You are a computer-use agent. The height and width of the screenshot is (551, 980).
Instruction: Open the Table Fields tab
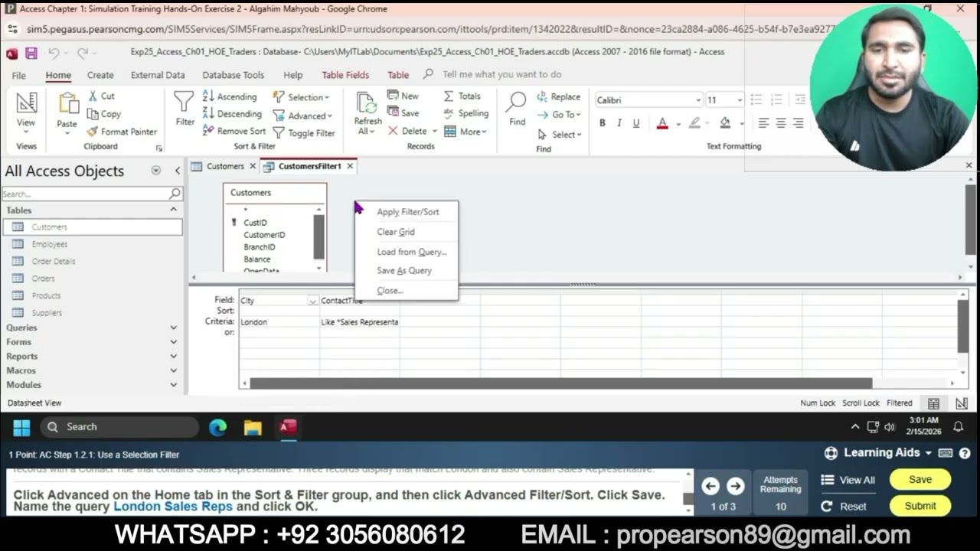tap(345, 75)
